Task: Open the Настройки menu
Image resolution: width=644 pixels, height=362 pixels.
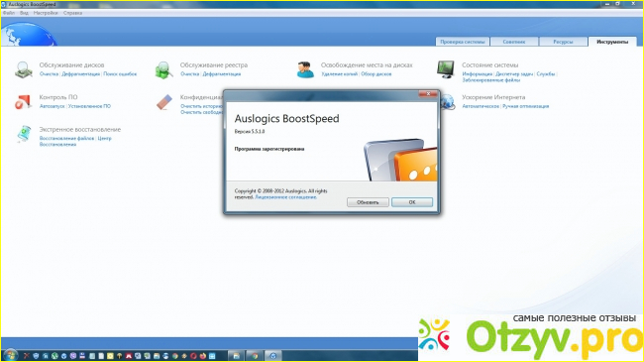Action: point(46,13)
